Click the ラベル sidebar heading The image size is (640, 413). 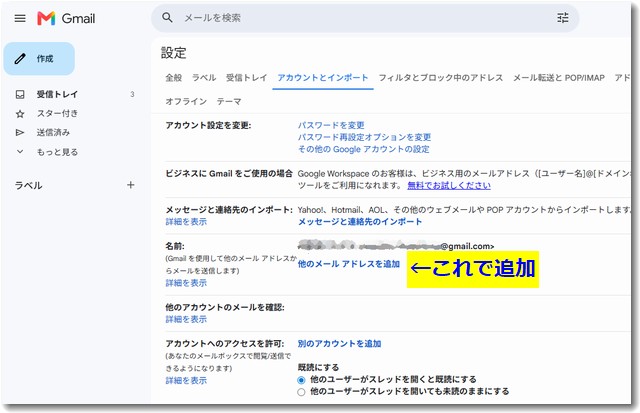[29, 185]
